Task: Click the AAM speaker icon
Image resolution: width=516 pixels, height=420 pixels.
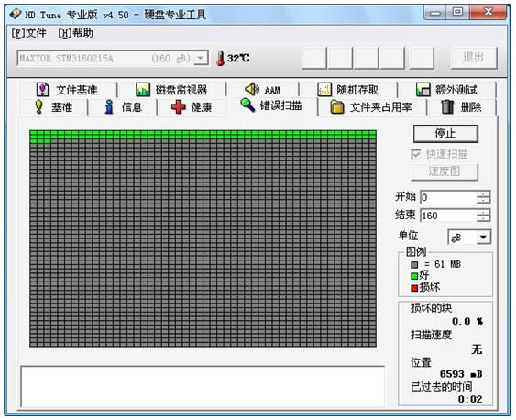Action: tap(252, 89)
